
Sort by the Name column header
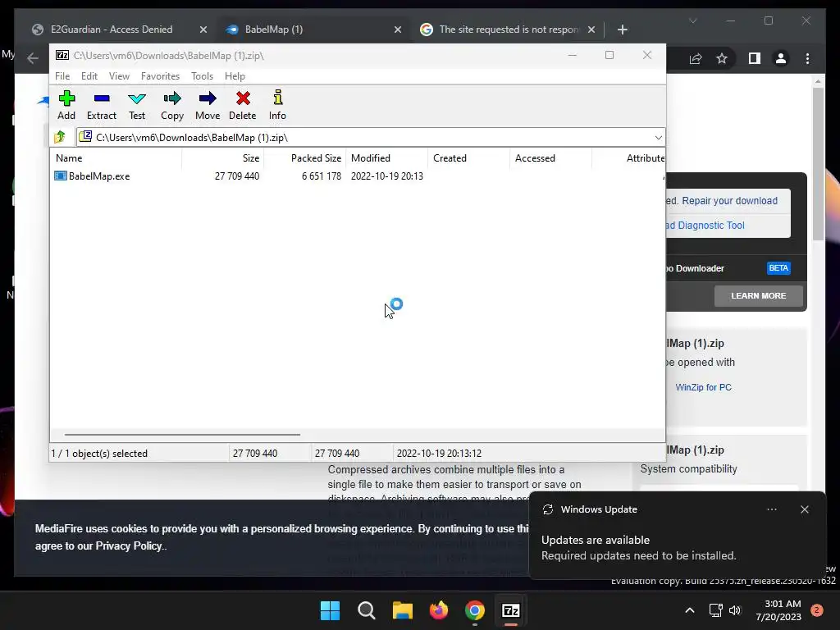point(116,158)
